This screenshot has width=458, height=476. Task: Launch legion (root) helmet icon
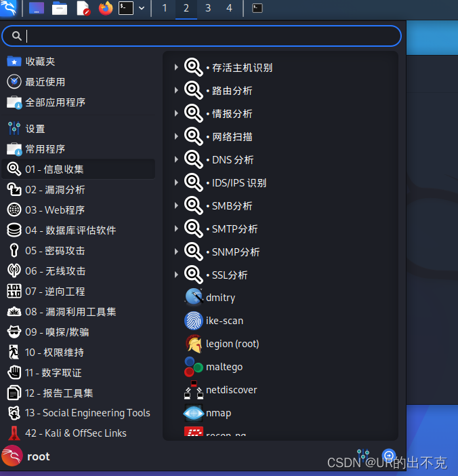(x=194, y=344)
